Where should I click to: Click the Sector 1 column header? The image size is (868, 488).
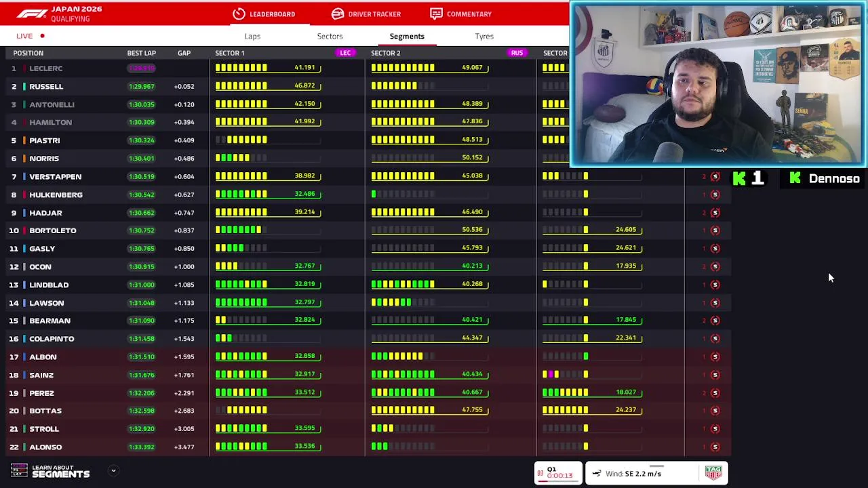click(x=230, y=53)
